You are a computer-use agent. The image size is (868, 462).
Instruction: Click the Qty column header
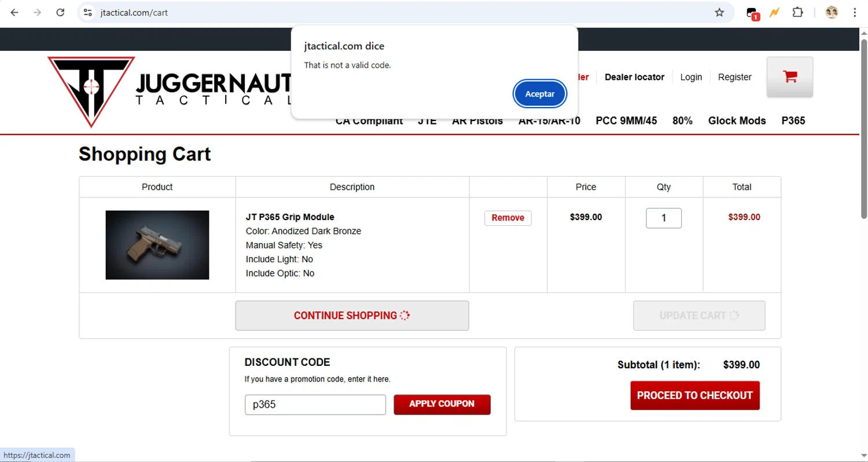[664, 187]
